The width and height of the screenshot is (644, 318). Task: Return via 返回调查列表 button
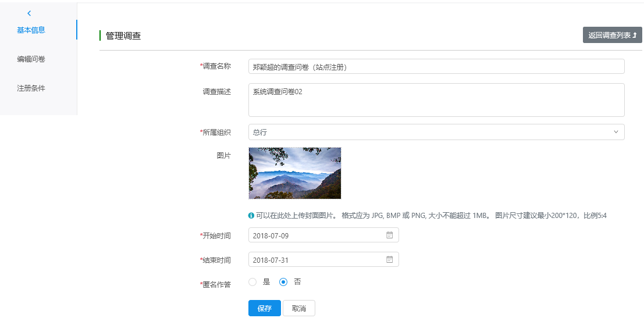[612, 35]
